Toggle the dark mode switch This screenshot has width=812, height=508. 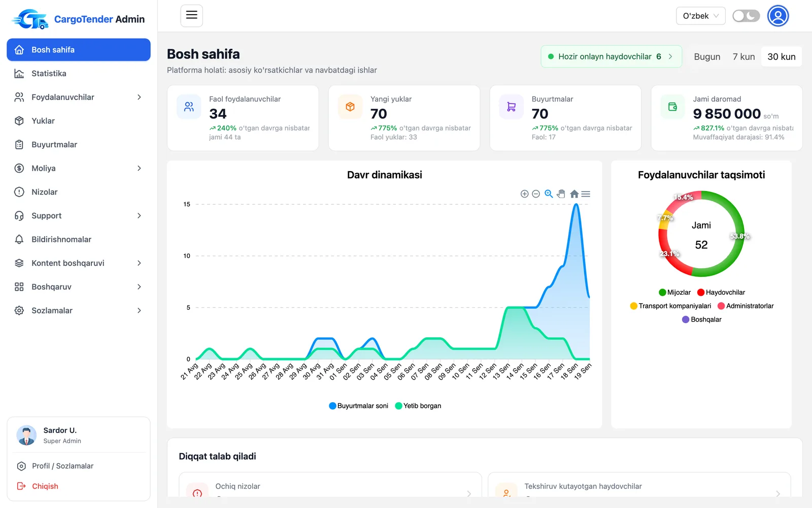(746, 16)
